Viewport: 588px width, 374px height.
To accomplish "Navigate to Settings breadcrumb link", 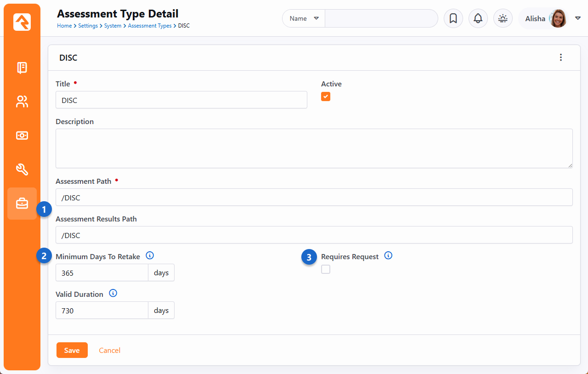I will click(x=88, y=26).
